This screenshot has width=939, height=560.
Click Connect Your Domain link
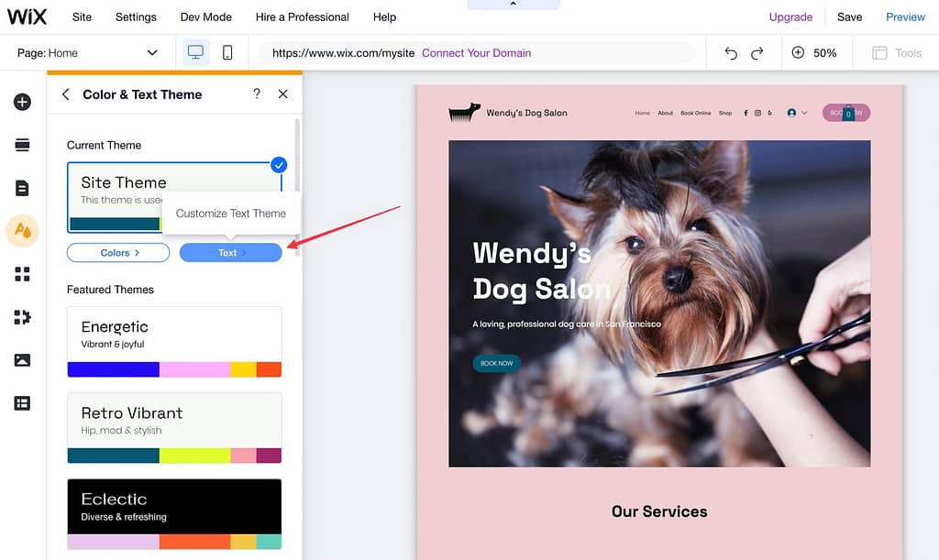point(476,53)
